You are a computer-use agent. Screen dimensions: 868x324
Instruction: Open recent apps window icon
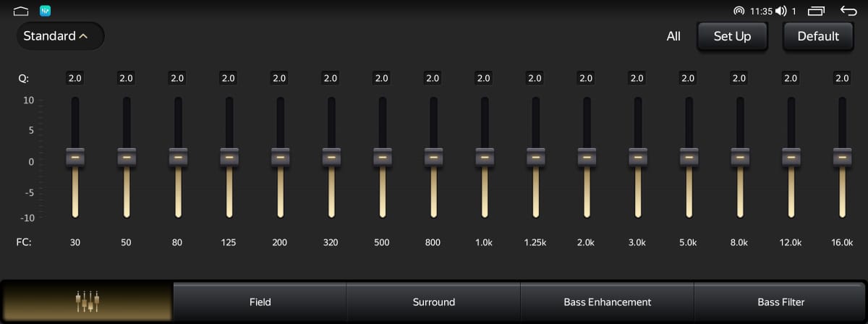pos(816,11)
